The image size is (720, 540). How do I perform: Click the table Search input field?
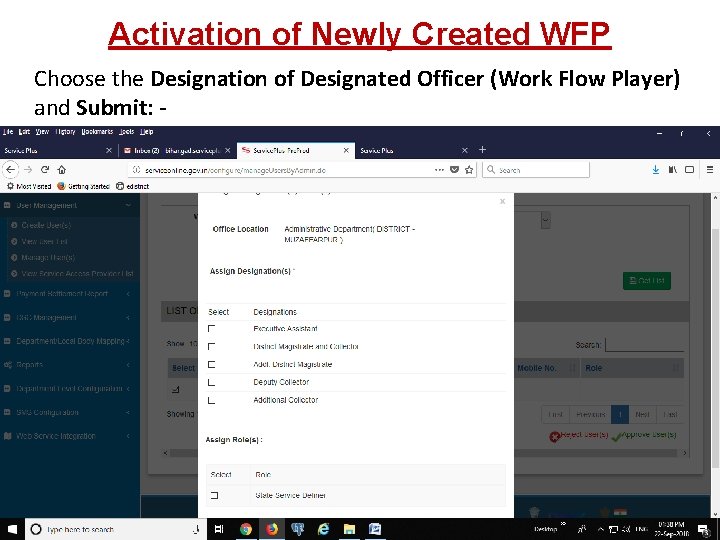645,344
